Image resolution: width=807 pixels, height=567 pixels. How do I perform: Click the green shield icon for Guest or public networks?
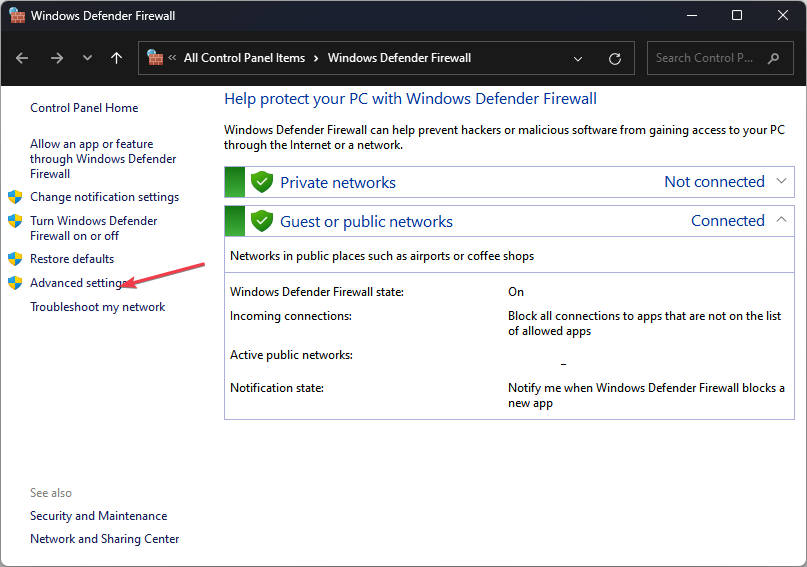click(261, 221)
